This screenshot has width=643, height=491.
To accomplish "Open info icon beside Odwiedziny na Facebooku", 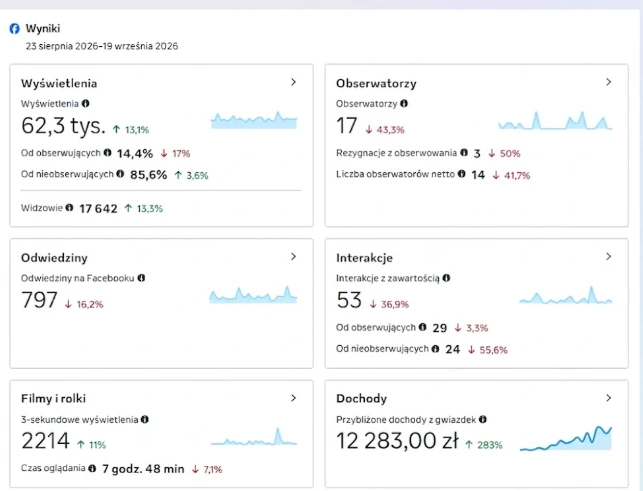I will [x=141, y=278].
